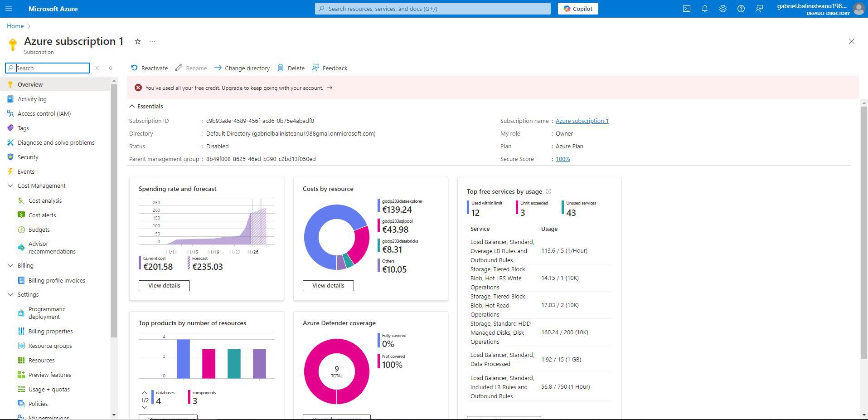Click the databases blue bar in chart

coord(183,359)
